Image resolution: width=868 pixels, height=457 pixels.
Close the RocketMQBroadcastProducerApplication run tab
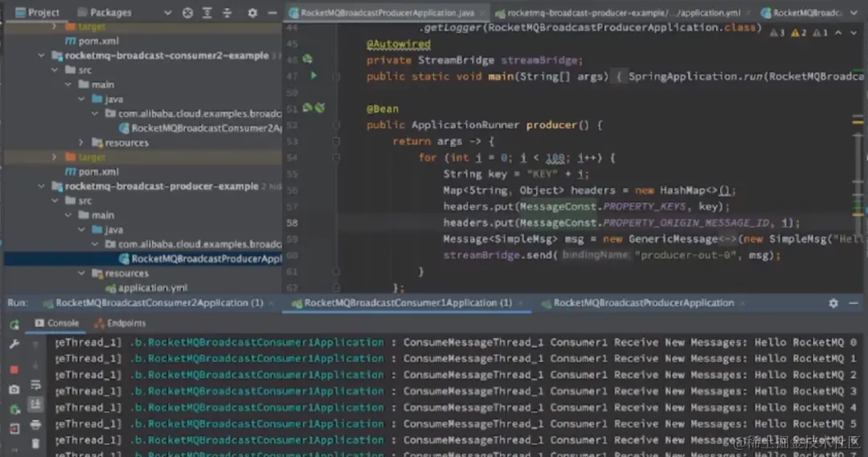click(x=743, y=303)
